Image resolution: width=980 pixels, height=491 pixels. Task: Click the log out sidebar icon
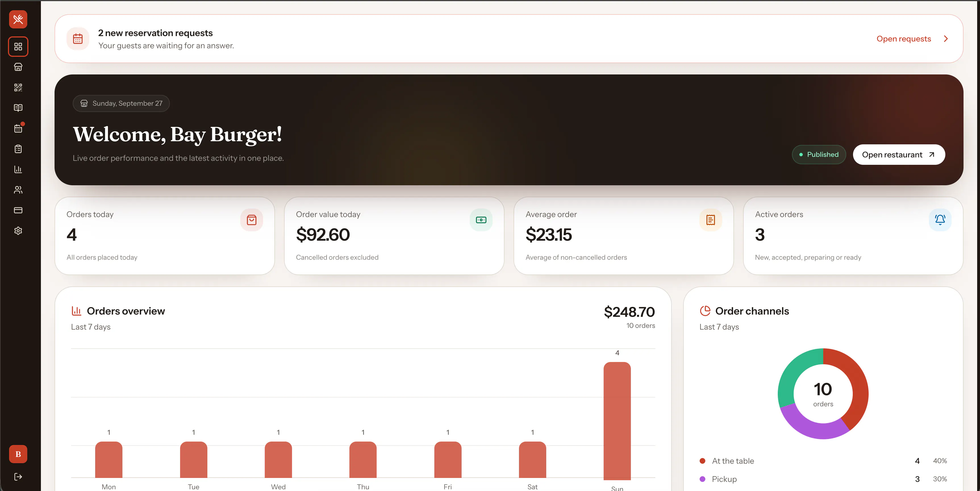point(18,477)
